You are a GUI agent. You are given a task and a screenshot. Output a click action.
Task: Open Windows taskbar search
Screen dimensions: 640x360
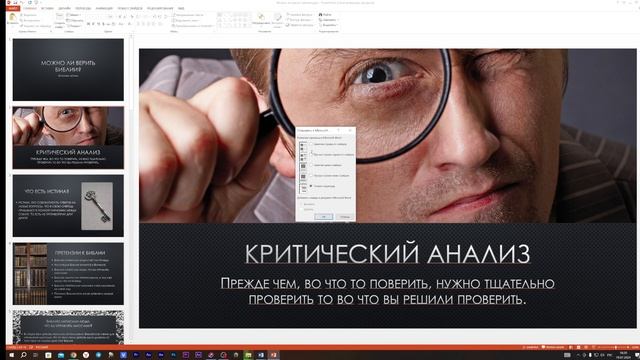click(24, 355)
